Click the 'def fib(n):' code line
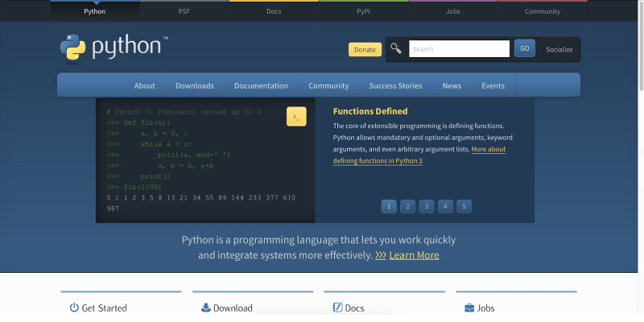The width and height of the screenshot is (644, 322). [138, 123]
